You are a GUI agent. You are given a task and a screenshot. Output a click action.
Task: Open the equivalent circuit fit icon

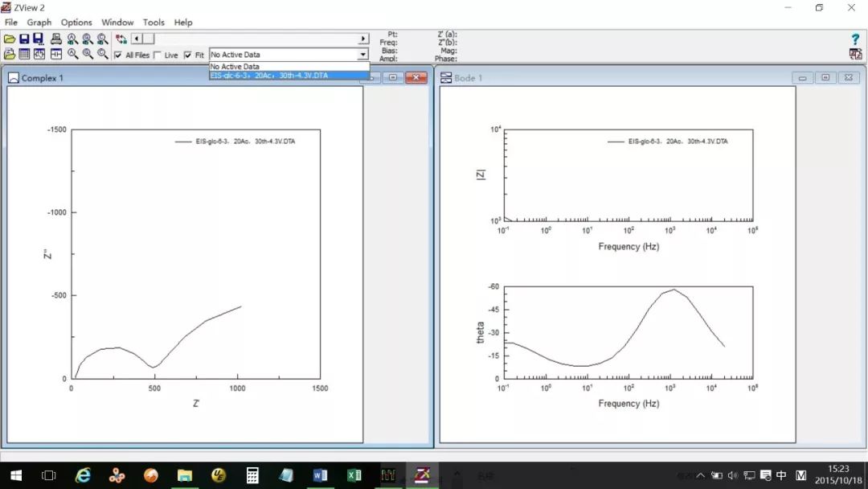tap(39, 54)
